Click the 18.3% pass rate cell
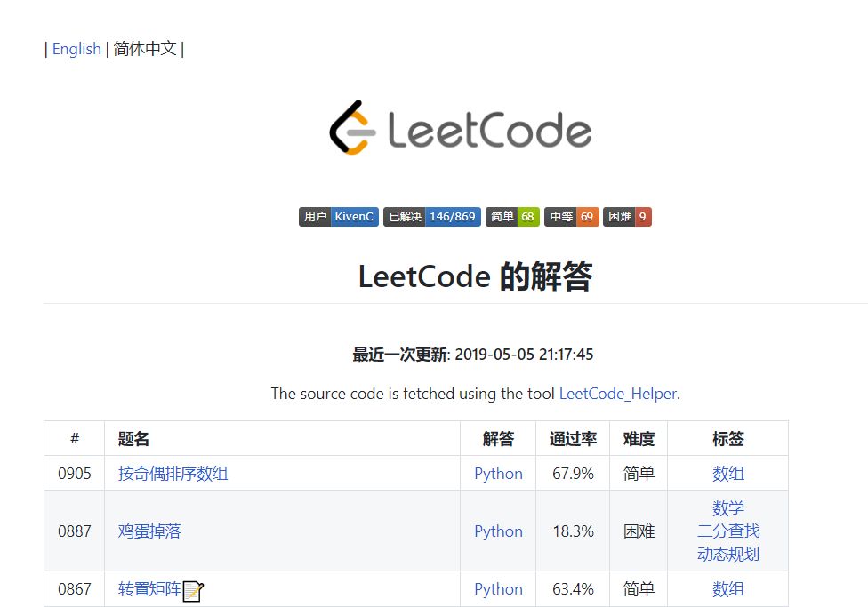 coord(573,531)
